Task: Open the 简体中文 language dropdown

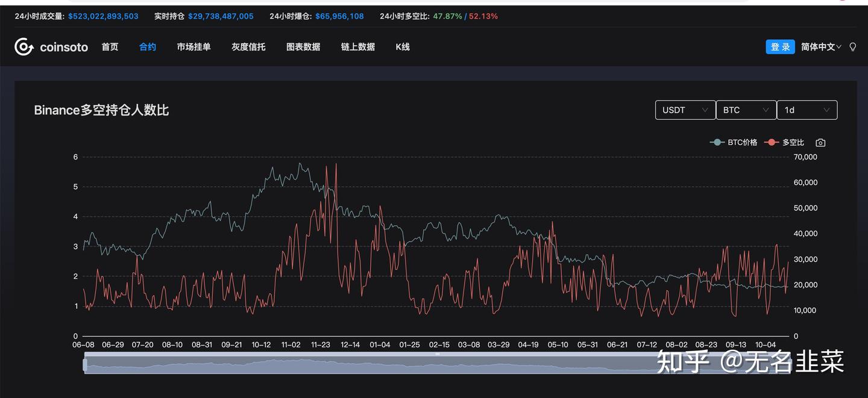Action: [x=821, y=47]
